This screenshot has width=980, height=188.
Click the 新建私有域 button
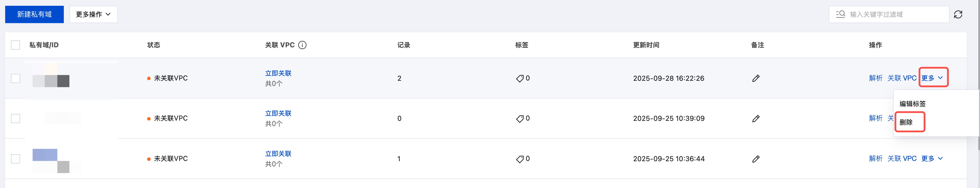pyautogui.click(x=34, y=14)
